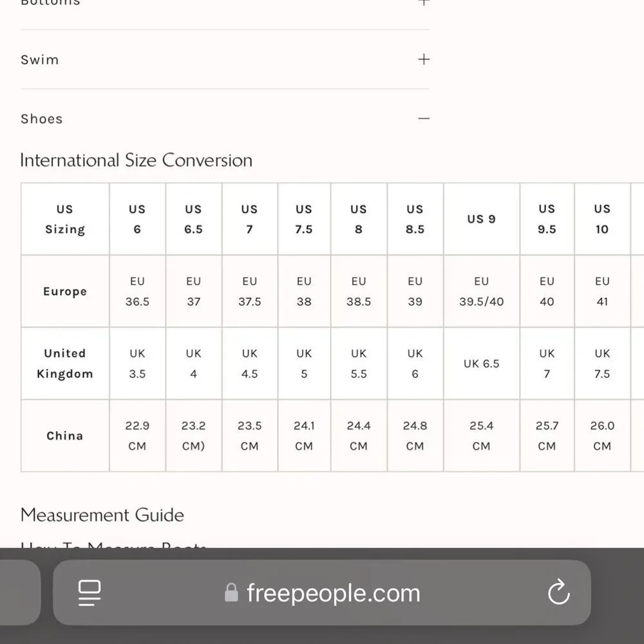Image resolution: width=644 pixels, height=644 pixels.
Task: Select the EU 39.5/40 cell
Action: tap(481, 291)
